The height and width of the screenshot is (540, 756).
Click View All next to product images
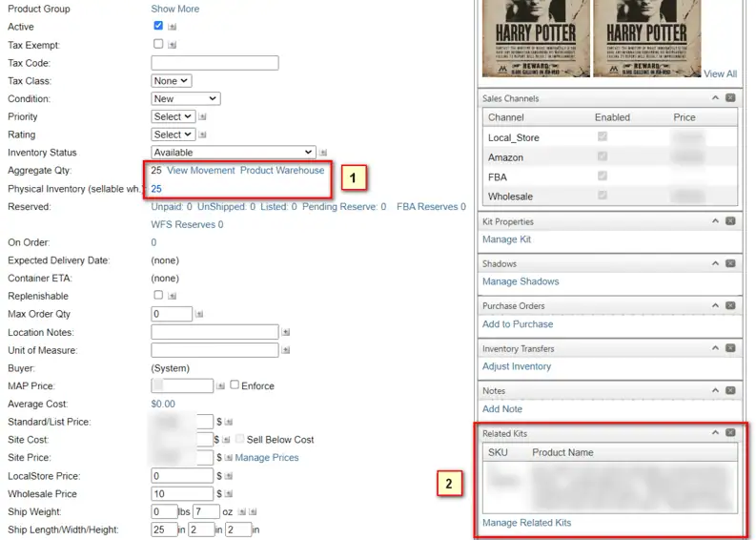pos(721,73)
